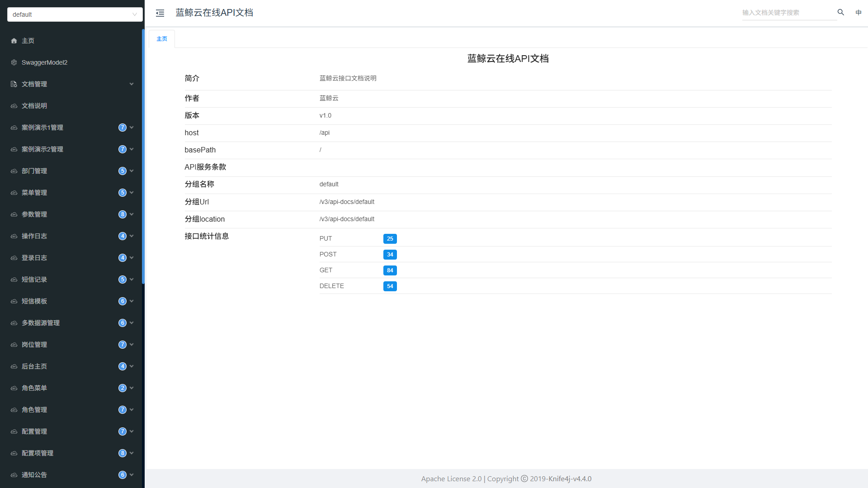Open the 角色管理 menu group
The width and height of the screenshot is (868, 488).
click(71, 410)
